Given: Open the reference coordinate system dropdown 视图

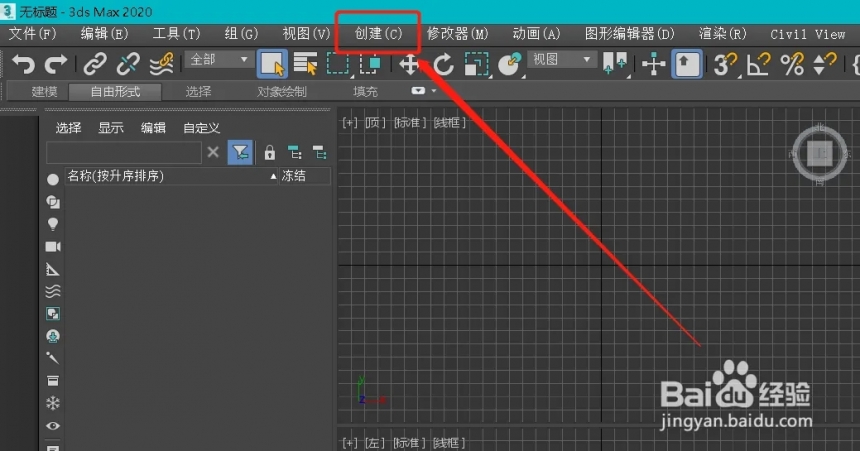Looking at the screenshot, I should point(562,59).
